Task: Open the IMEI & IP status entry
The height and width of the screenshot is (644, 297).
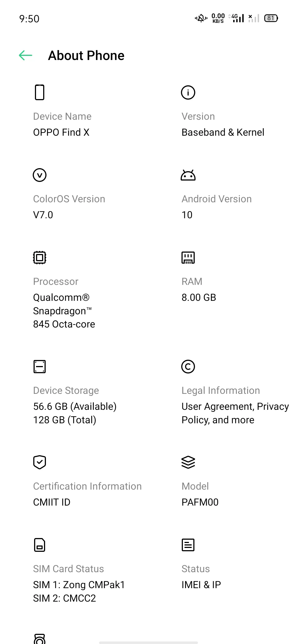Action: tap(201, 585)
